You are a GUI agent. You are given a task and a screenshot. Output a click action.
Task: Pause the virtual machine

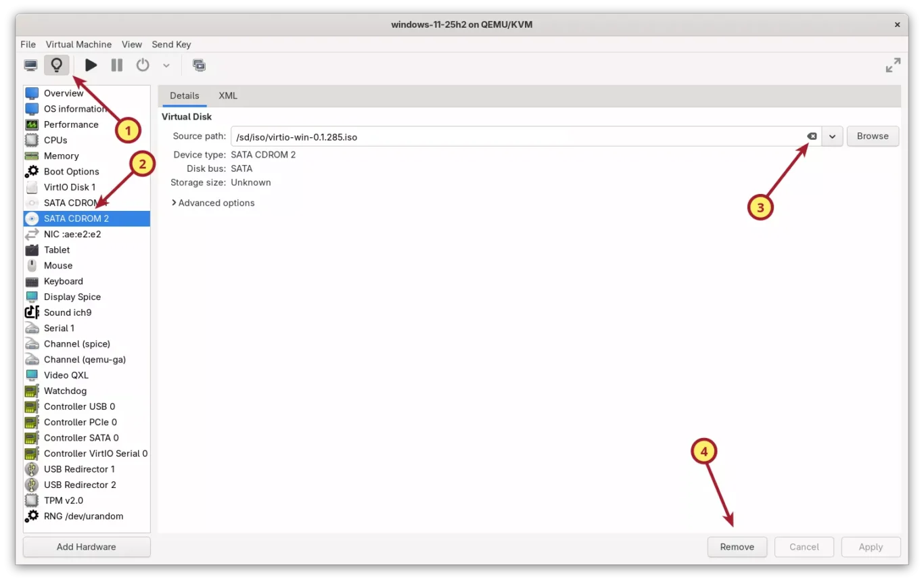tap(117, 65)
